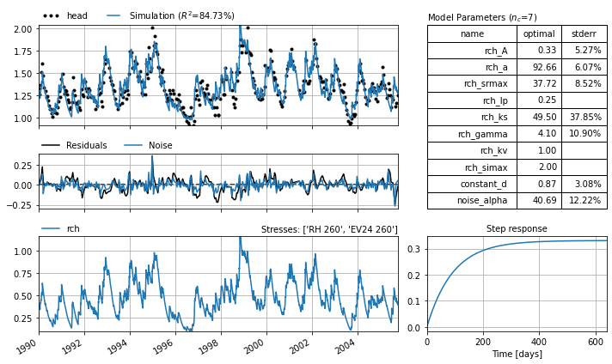This screenshot has width=612, height=364.
Task: Click the stderr value 6.07%
Action: coord(588,67)
